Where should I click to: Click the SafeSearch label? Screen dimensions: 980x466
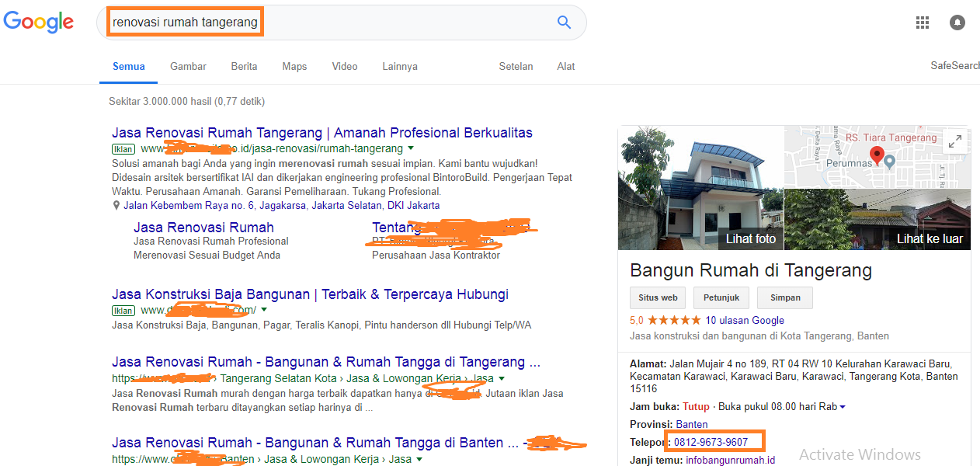(955, 66)
